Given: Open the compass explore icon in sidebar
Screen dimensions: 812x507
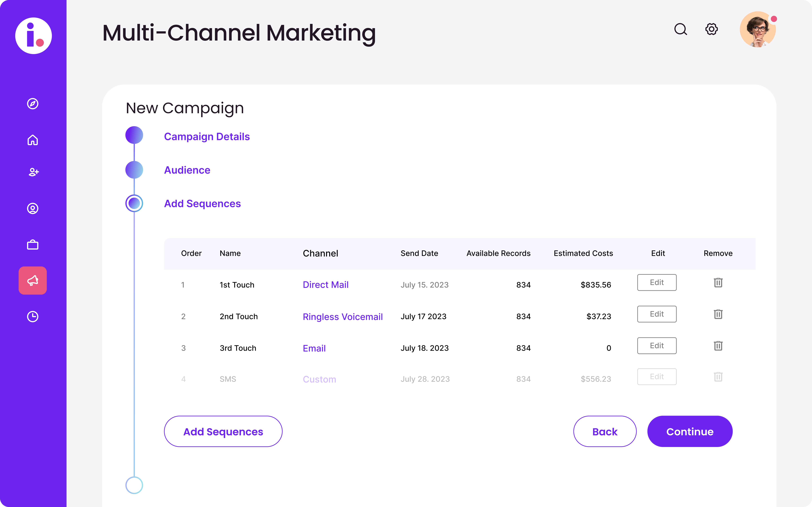Looking at the screenshot, I should click(x=33, y=104).
